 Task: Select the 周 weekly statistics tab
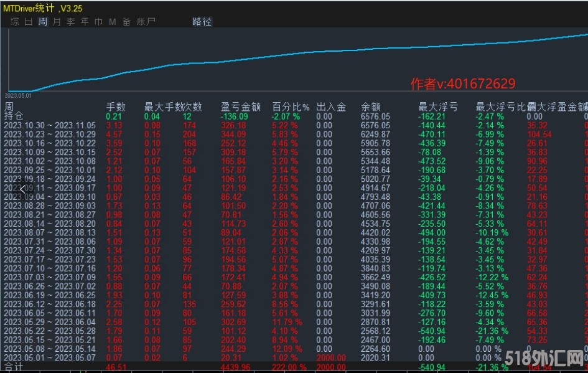pos(43,22)
